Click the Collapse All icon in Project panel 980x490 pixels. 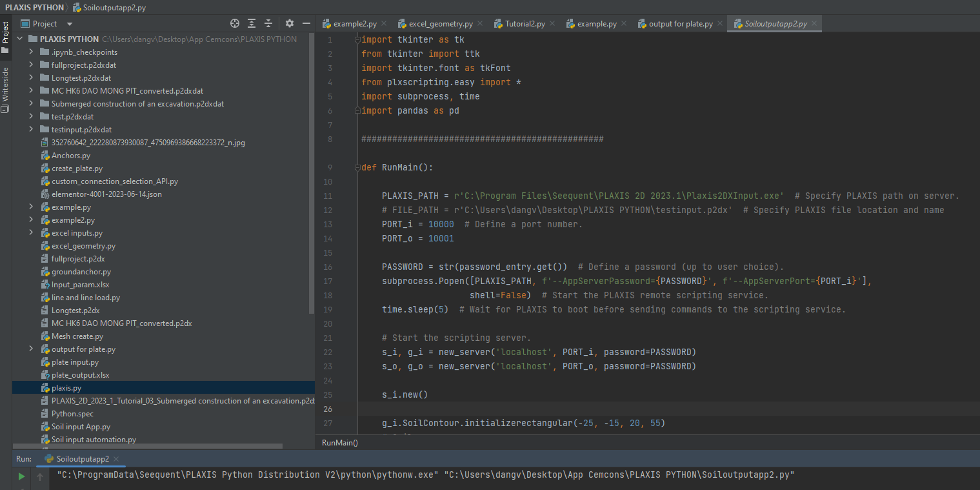pos(268,23)
